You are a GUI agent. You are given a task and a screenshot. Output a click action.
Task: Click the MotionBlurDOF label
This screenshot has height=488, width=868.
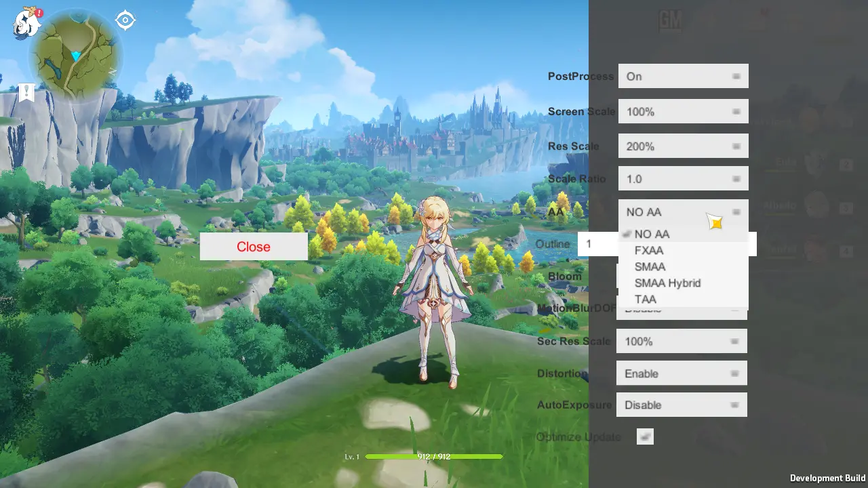tap(576, 308)
